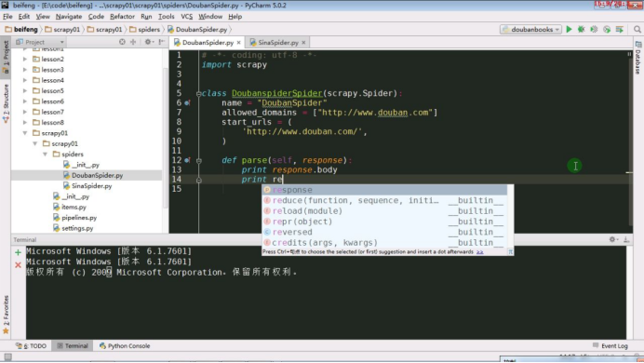Start debugging with the green bug icon
Image resolution: width=644 pixels, height=363 pixels.
click(581, 29)
